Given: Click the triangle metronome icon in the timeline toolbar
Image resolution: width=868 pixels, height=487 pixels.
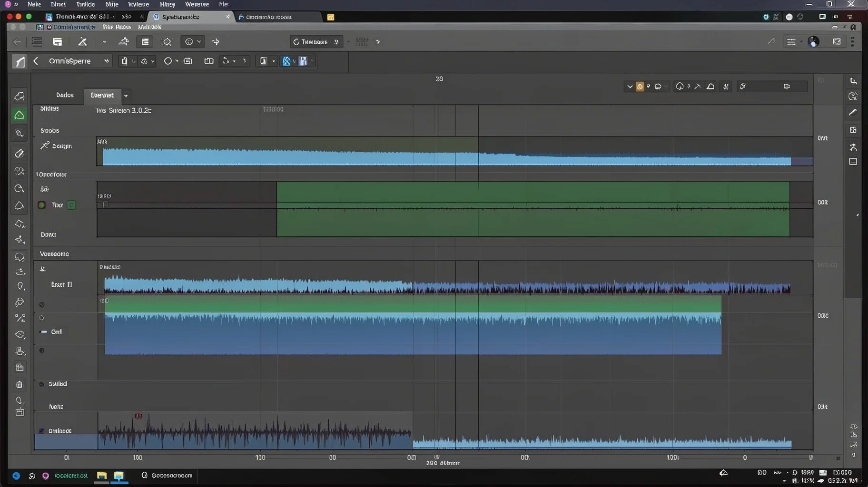Looking at the screenshot, I should (x=710, y=86).
